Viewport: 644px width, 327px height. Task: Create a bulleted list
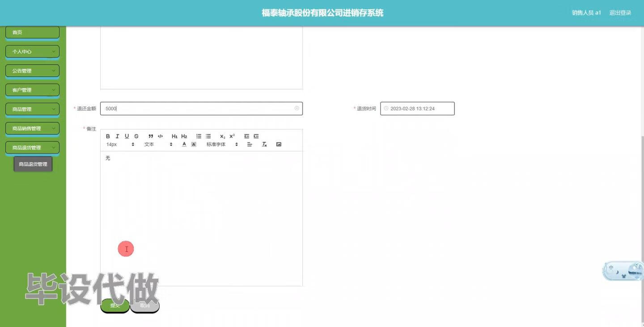(x=208, y=136)
